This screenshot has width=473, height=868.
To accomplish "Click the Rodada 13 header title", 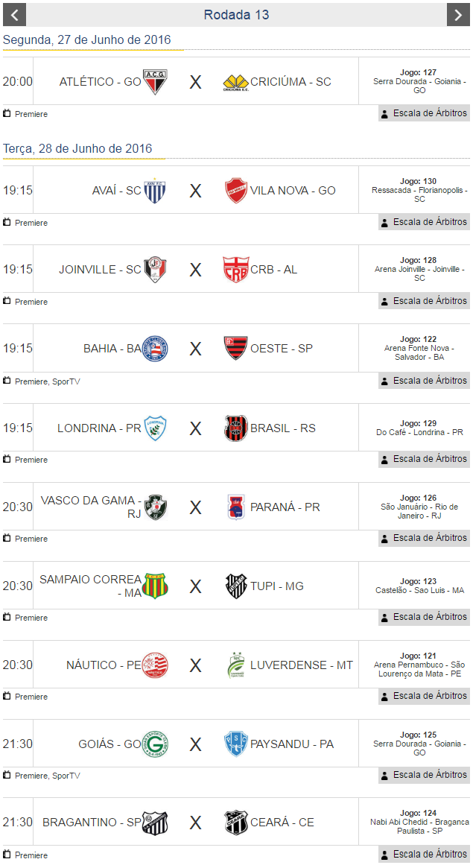I will click(236, 14).
